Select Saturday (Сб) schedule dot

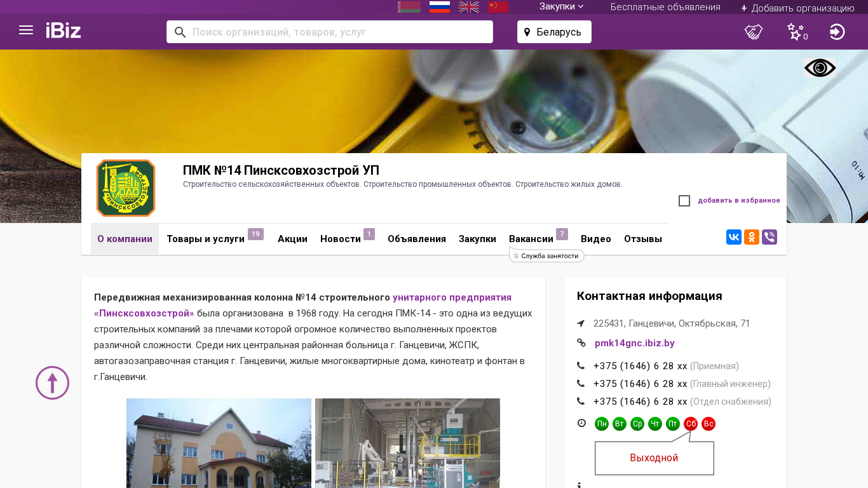click(691, 424)
